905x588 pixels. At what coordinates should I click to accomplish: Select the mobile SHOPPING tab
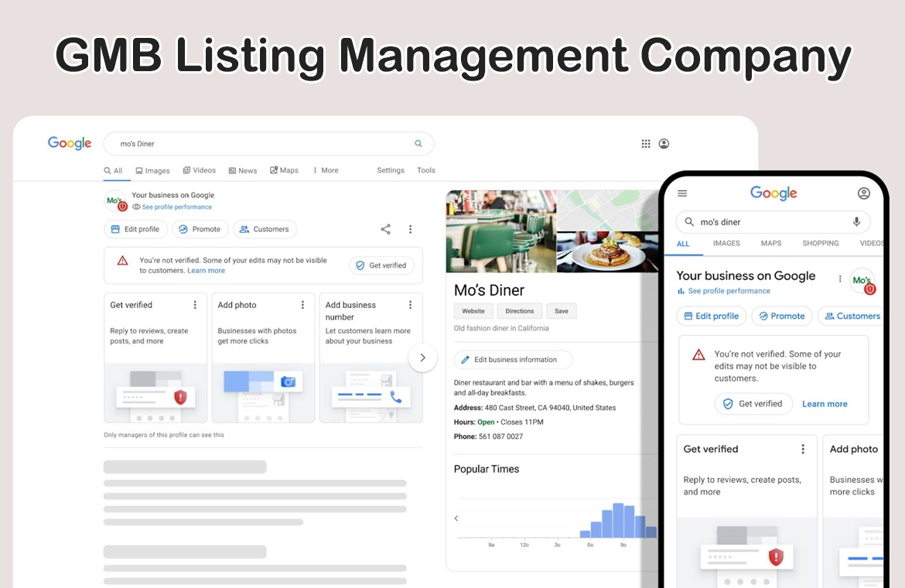pos(820,244)
